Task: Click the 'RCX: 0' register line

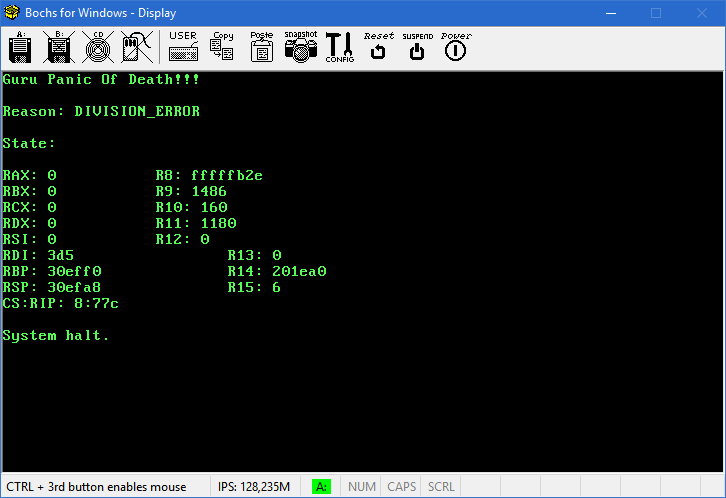Action: pyautogui.click(x=29, y=207)
